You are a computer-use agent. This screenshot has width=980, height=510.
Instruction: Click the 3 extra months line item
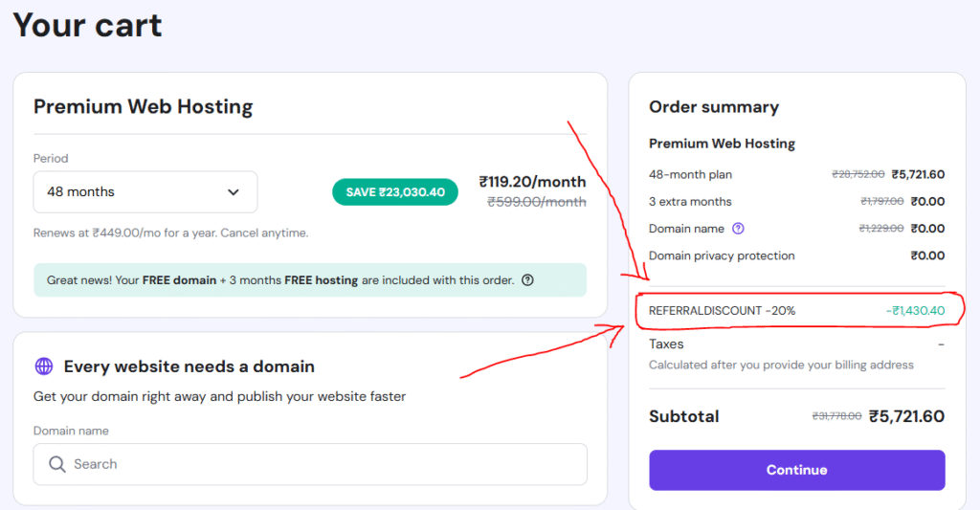[690, 202]
